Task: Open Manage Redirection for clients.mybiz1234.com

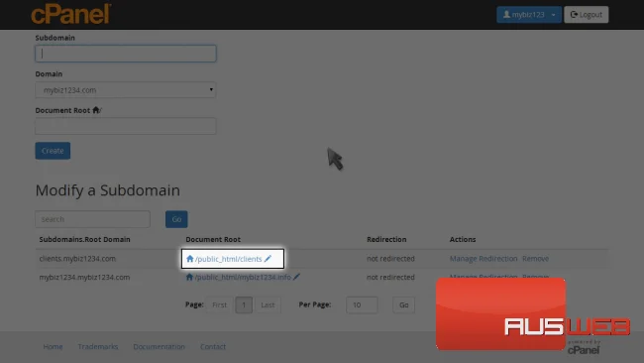Action: pos(483,259)
